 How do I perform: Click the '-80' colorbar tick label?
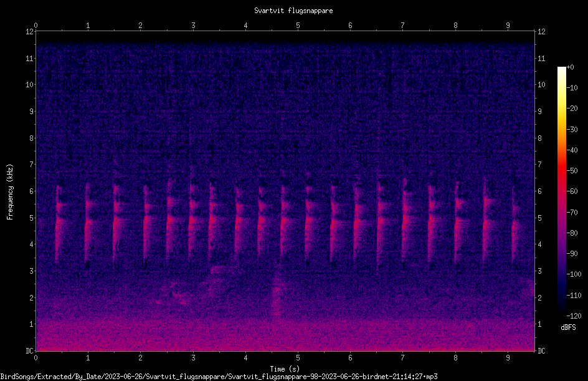click(572, 233)
